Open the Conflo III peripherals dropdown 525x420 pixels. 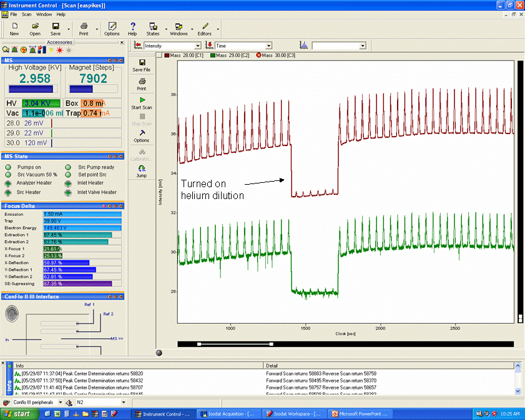pyautogui.click(x=61, y=403)
